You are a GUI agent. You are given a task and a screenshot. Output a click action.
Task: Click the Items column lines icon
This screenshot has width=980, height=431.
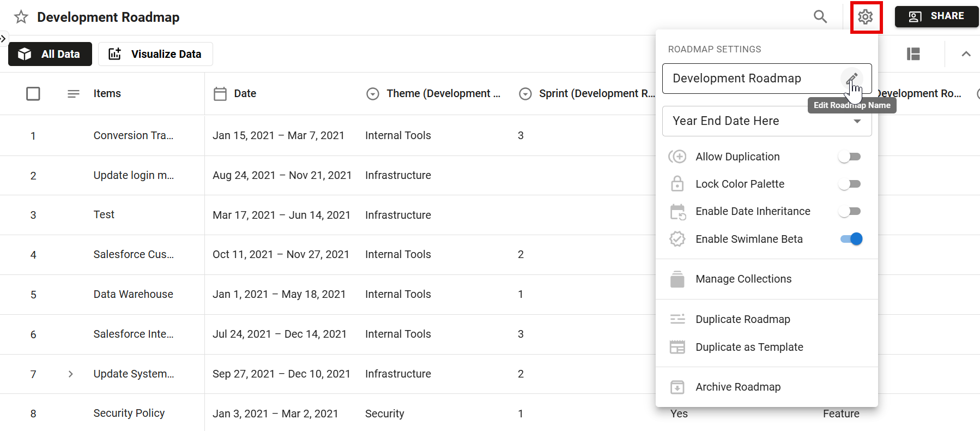click(x=74, y=94)
